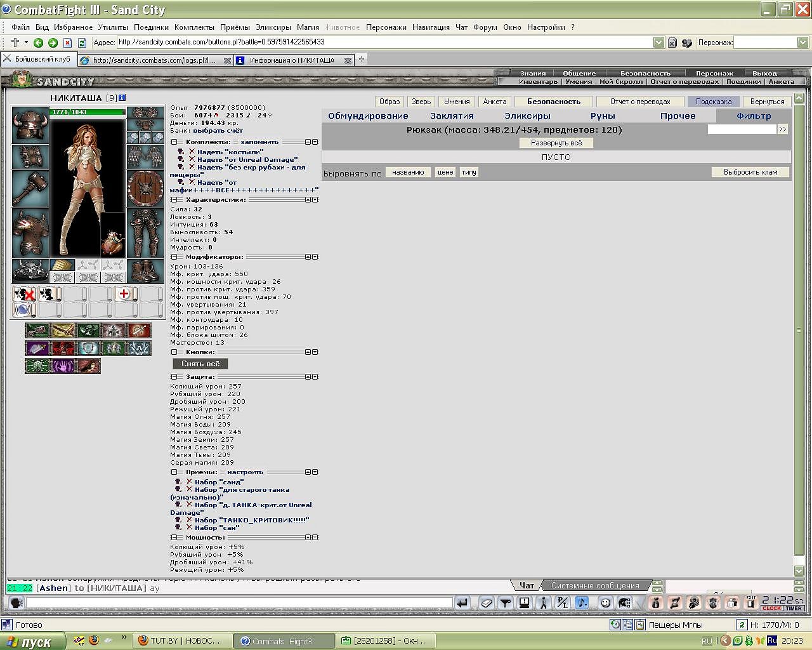Delete the "ТАНКО_КРИТОВИК!!!!!" technique set

[189, 520]
